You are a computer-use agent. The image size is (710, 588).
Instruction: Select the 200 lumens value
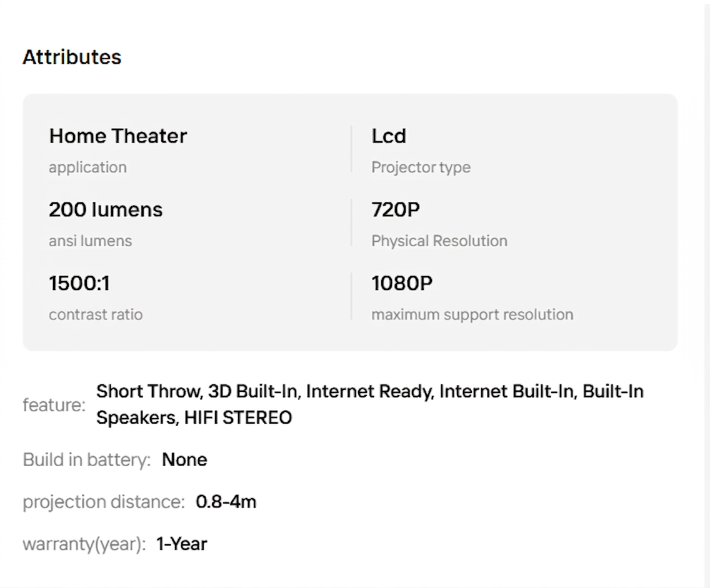pos(105,210)
